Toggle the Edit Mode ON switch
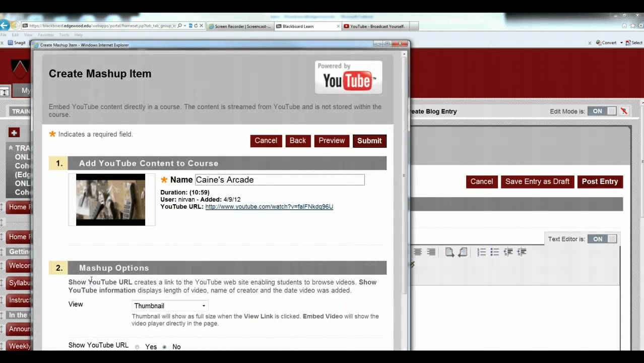Image resolution: width=644 pixels, height=363 pixels. tap(602, 111)
